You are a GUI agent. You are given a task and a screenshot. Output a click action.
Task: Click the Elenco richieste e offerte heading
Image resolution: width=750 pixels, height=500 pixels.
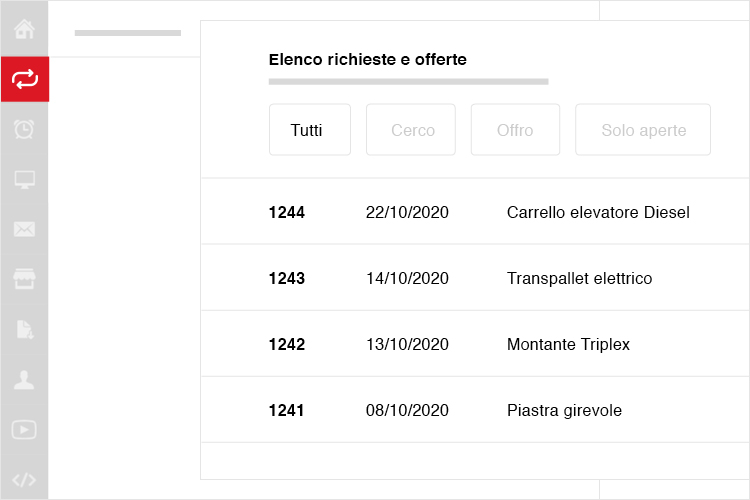(367, 59)
